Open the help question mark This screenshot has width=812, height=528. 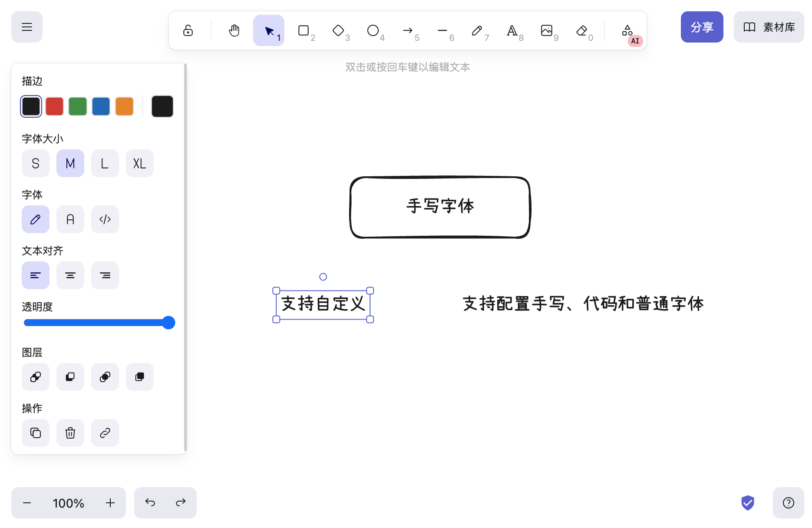coord(789,503)
